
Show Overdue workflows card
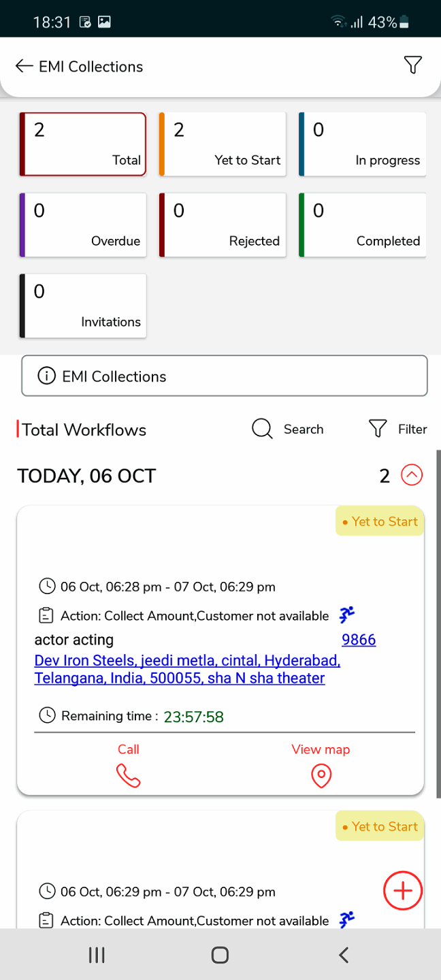click(x=83, y=225)
